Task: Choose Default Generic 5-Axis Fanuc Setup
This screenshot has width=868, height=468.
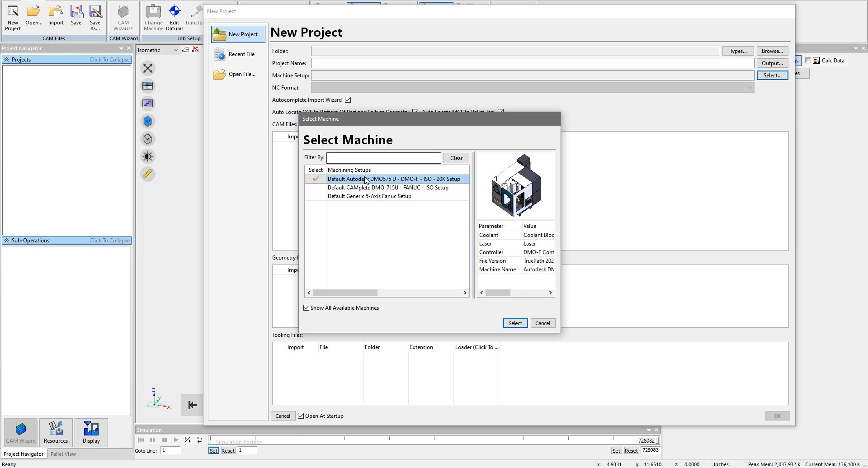Action: [x=369, y=196]
